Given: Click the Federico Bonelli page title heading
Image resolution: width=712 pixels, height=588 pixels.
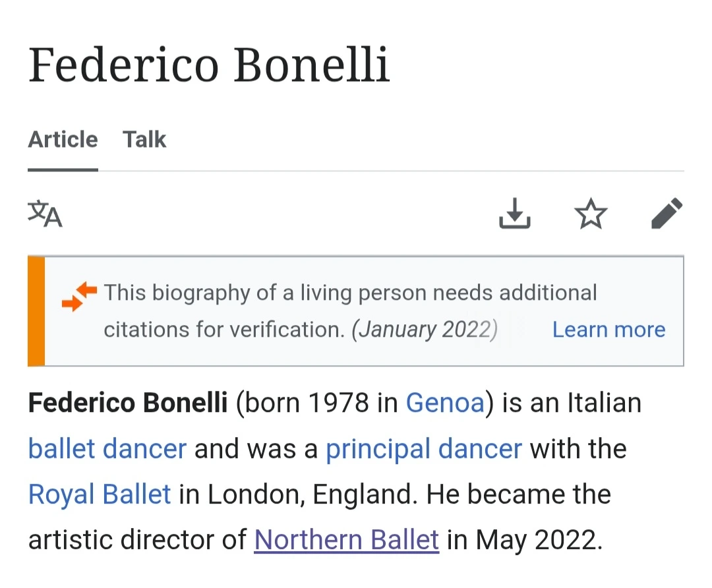Looking at the screenshot, I should coord(209,65).
